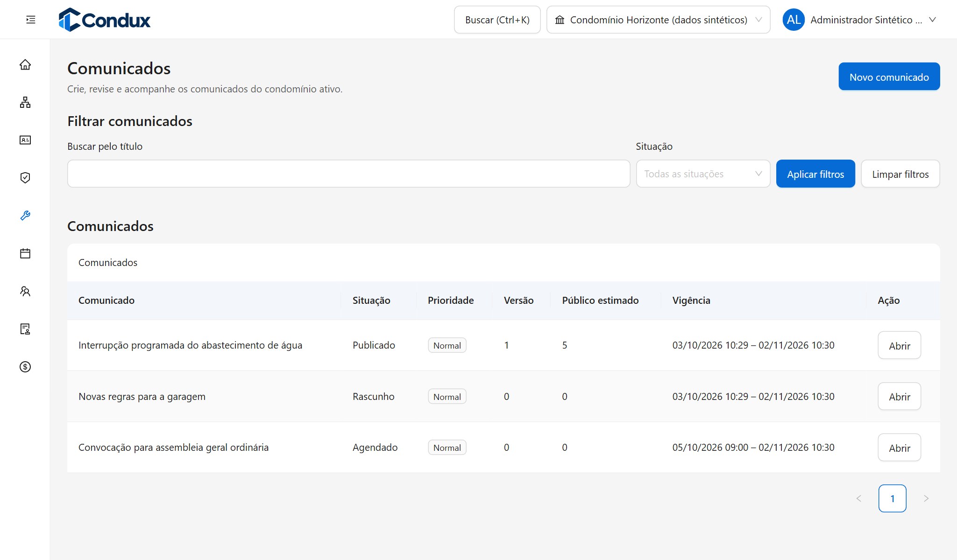Click the bank icon in condominium selector

pos(560,20)
